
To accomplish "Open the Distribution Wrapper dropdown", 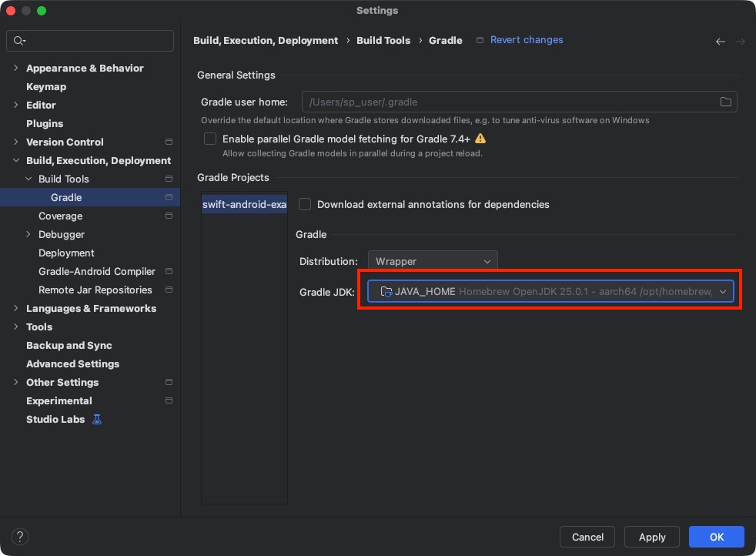I will 432,261.
